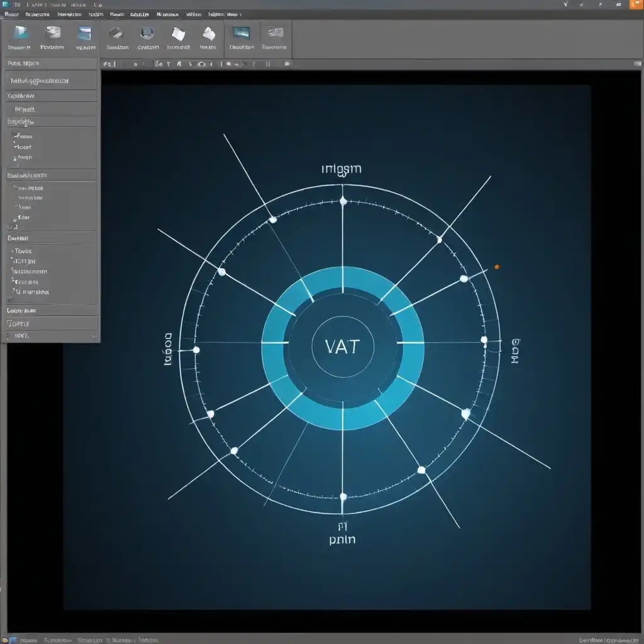Collapse the header just below Tovie's group

click(52, 311)
